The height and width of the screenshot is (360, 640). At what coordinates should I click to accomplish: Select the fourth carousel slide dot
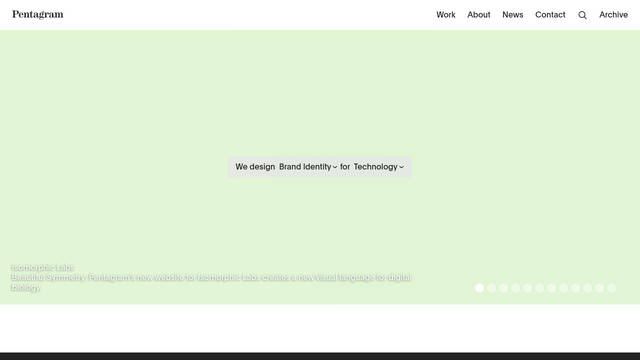coord(516,288)
